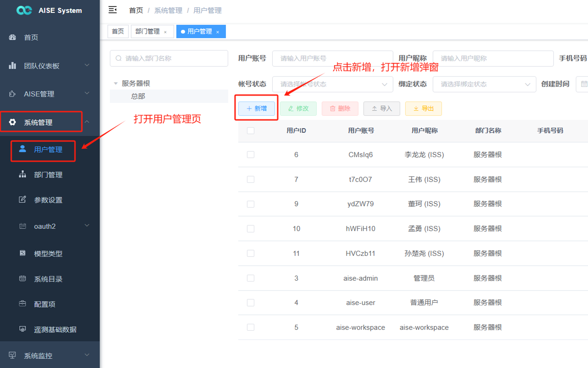Expand the oauth2 submenu chevron
The width and height of the screenshot is (588, 368).
tap(87, 226)
